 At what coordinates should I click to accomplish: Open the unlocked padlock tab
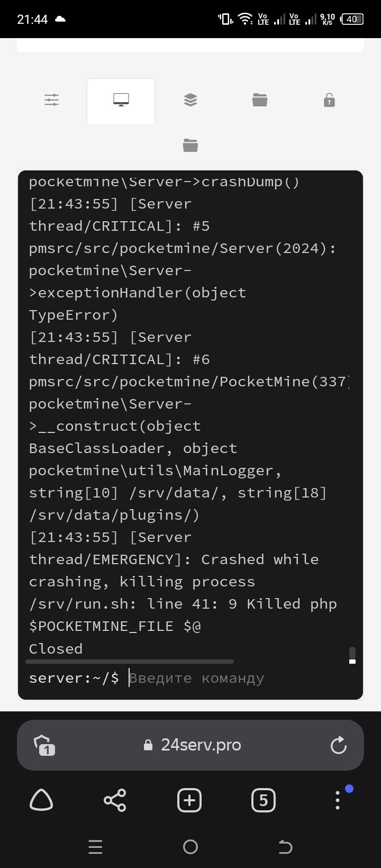pos(329,100)
